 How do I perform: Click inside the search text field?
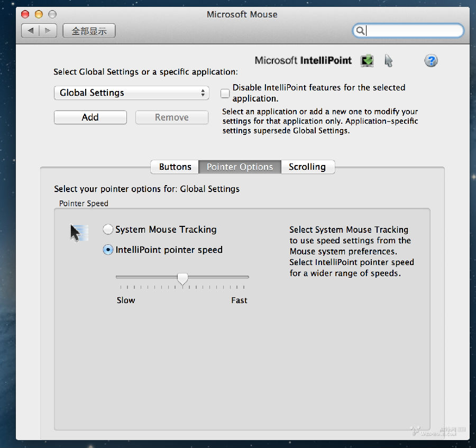(x=413, y=31)
